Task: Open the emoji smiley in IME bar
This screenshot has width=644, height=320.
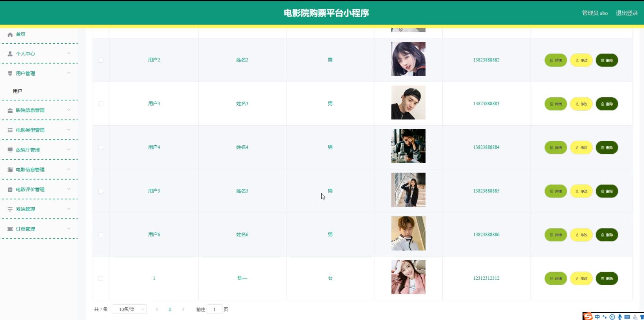Action: tap(612, 317)
